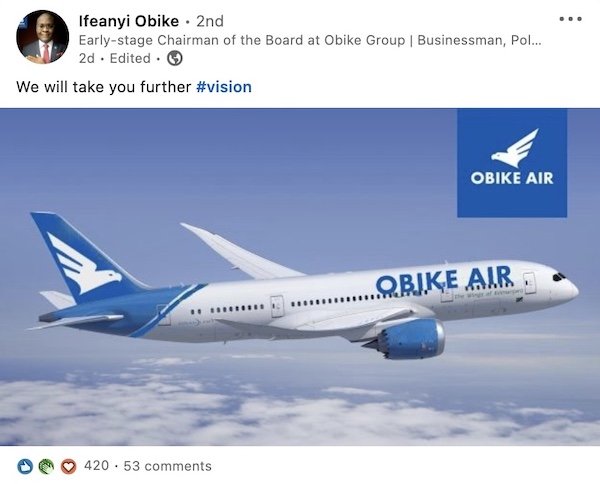Click the green clapping celebrate reaction icon
Screen dimensions: 600x484
point(46,466)
